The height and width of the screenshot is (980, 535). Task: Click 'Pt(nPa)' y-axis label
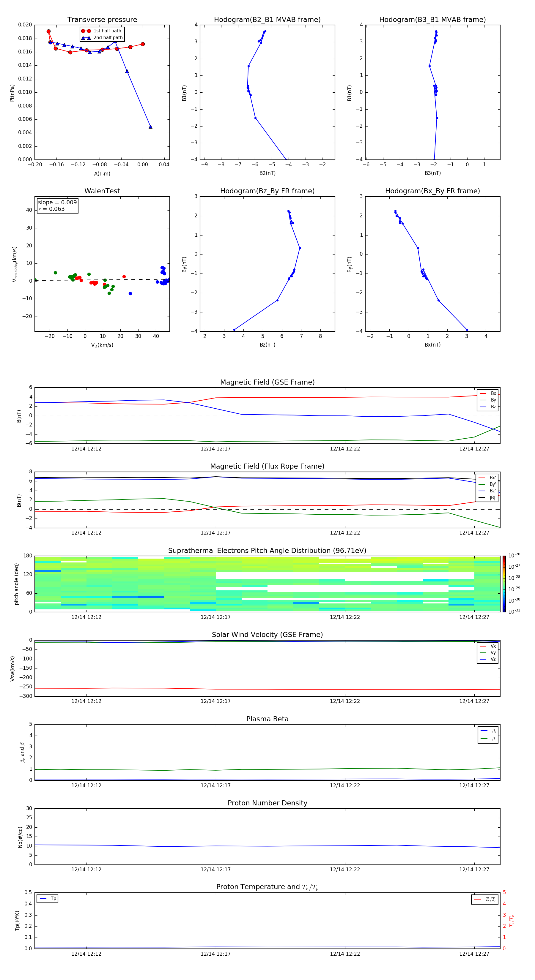coord(12,92)
